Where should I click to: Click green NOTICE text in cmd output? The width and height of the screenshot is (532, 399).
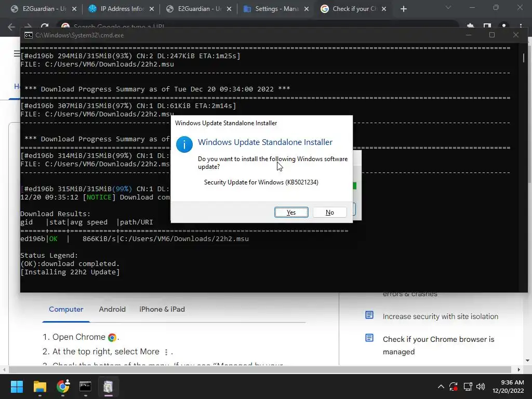tap(99, 197)
